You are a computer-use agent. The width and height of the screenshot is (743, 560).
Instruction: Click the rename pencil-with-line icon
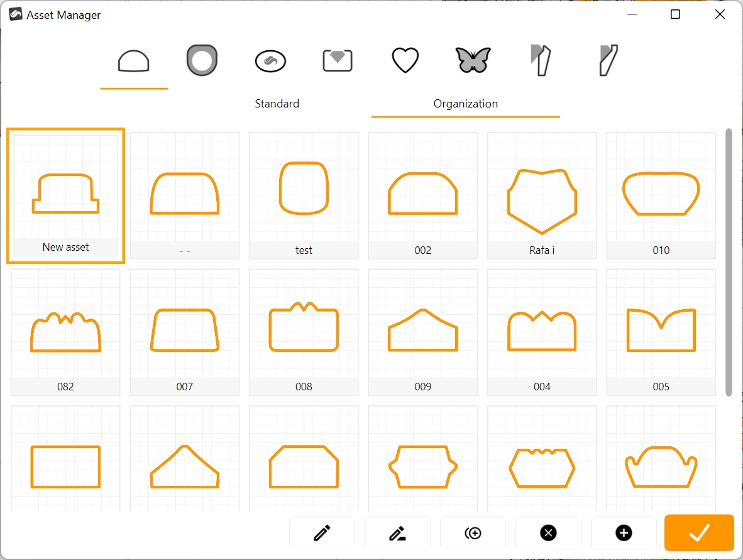click(397, 533)
